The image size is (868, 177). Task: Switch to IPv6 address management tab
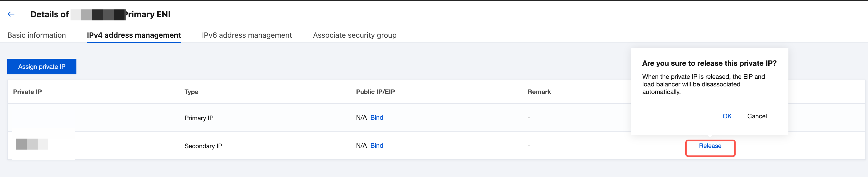click(247, 35)
